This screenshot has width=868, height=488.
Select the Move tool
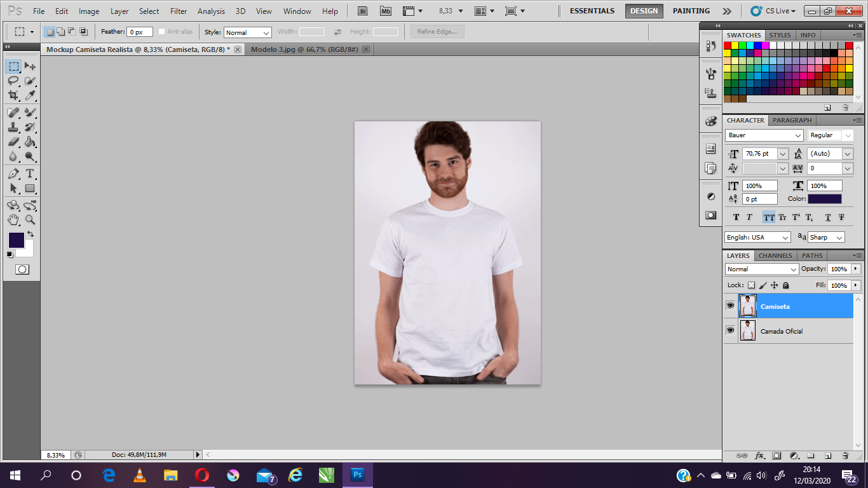point(30,66)
